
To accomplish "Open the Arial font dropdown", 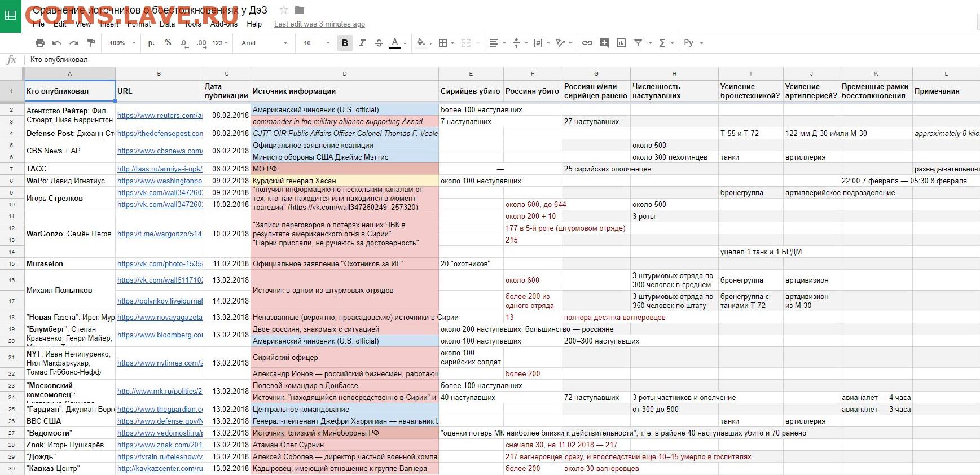I will 264,43.
